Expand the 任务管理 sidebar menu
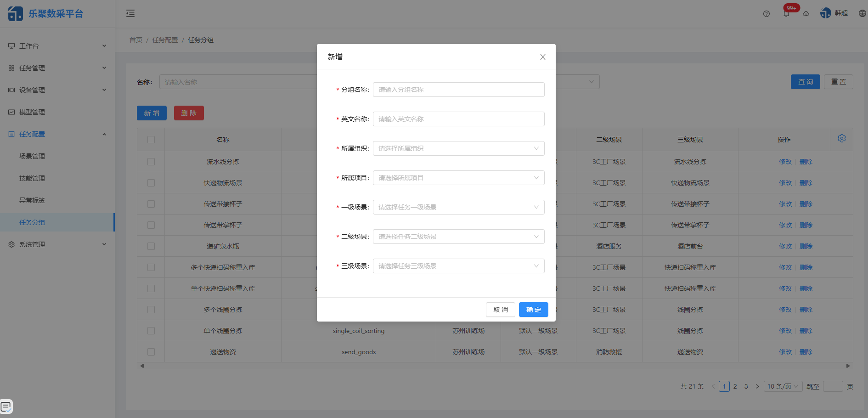 click(x=32, y=68)
